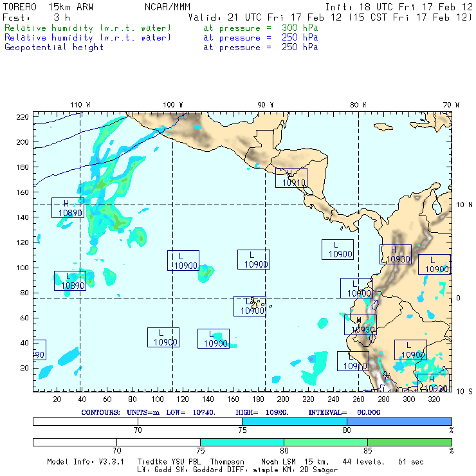Click the L 10890 low-pressure label box
The height and width of the screenshot is (476, 476).
[70, 280]
